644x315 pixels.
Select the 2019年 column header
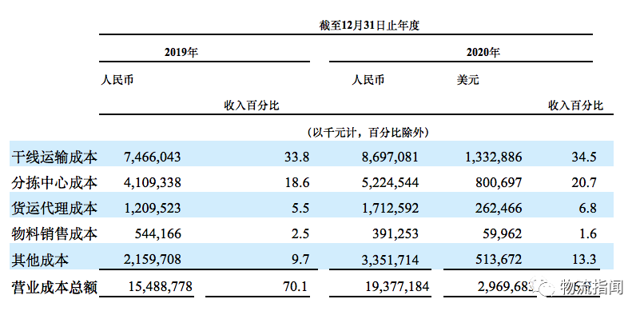click(x=181, y=52)
